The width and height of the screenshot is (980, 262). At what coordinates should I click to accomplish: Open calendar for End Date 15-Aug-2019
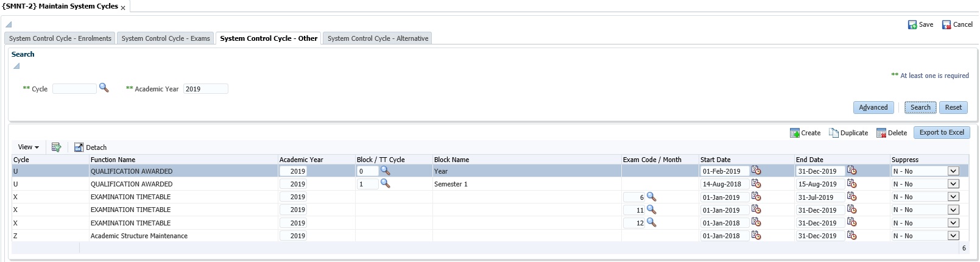852,183
